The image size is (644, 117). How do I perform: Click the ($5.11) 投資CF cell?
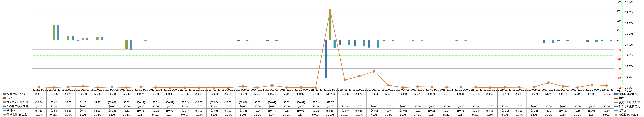point(126,111)
